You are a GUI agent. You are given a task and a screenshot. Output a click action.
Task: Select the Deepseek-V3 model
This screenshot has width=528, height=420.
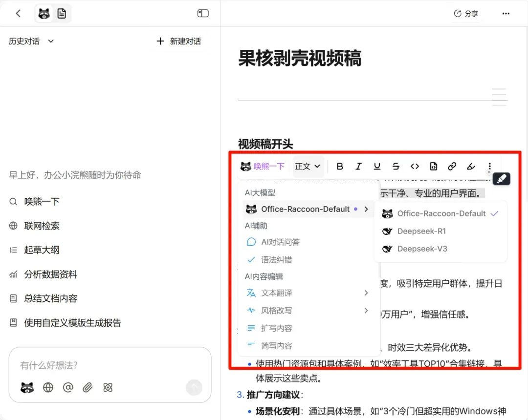[x=440, y=249]
